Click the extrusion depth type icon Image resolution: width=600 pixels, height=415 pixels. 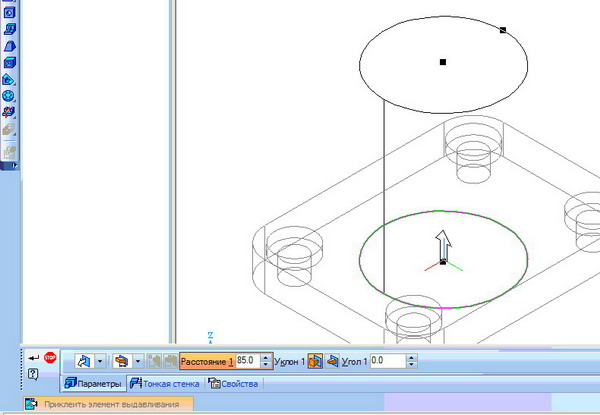tap(122, 360)
